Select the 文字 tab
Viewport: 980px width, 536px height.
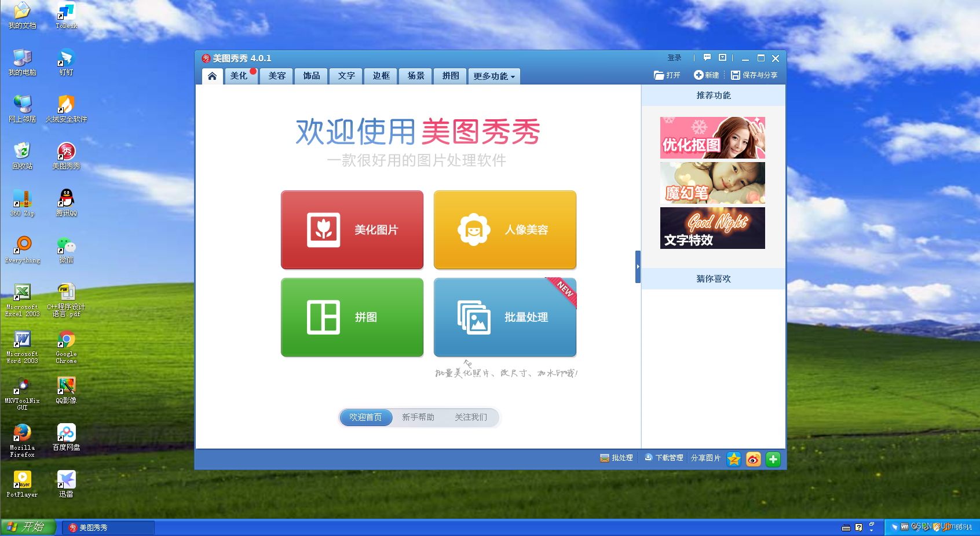[346, 76]
